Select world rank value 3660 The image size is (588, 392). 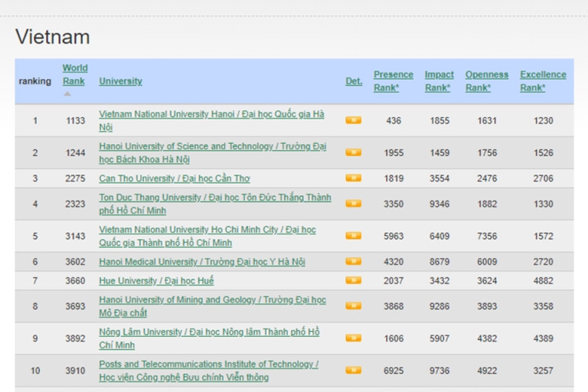75,280
